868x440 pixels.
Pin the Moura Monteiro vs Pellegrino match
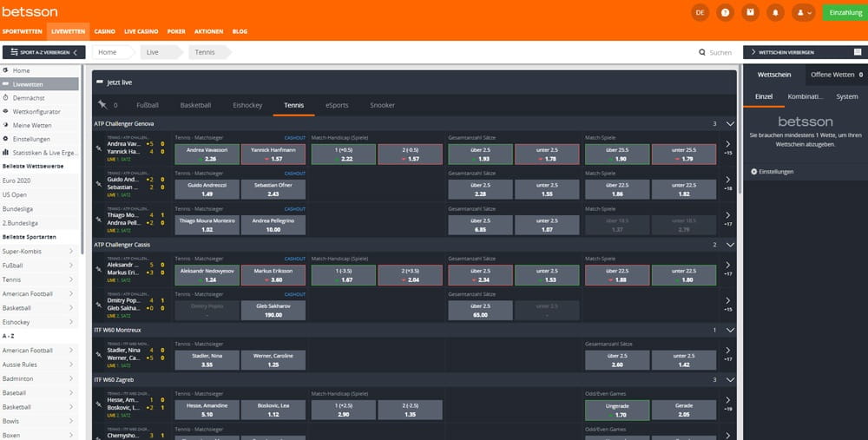(99, 220)
